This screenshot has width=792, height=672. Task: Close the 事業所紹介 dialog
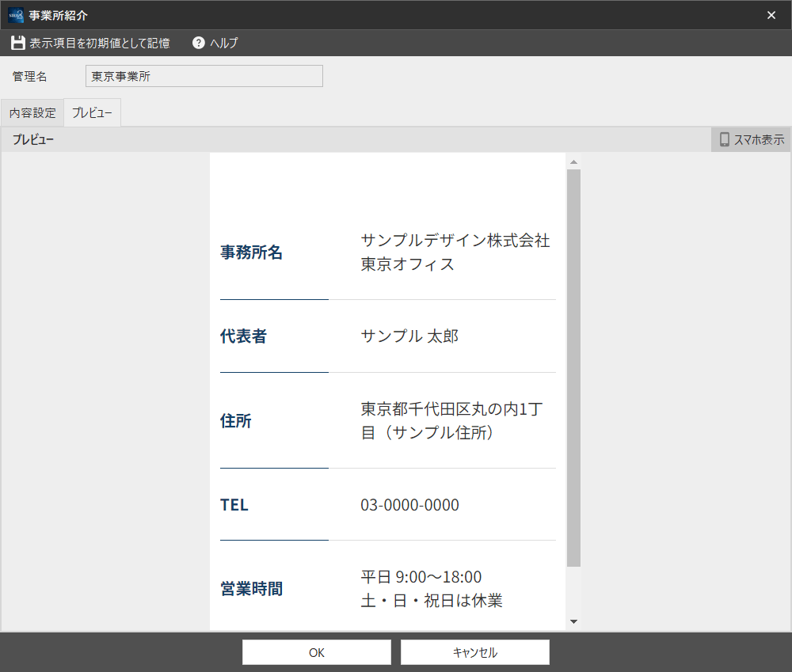[771, 15]
